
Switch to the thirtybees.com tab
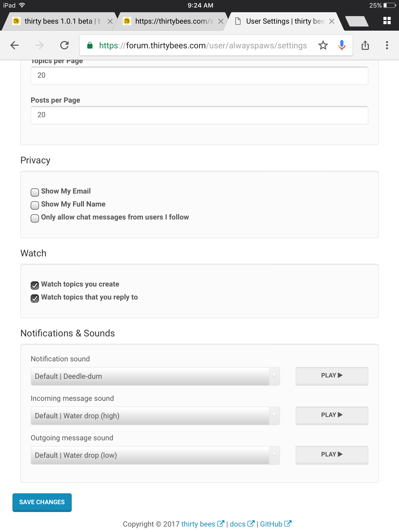click(x=171, y=21)
